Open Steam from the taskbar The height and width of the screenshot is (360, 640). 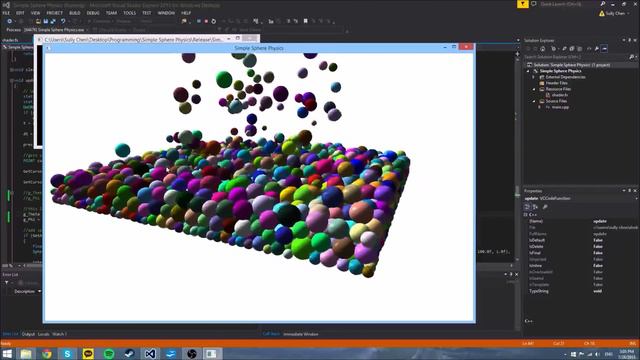[x=129, y=353]
